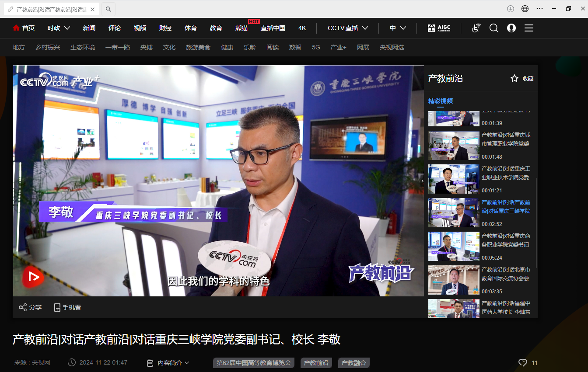
Task: Click the browser downloads icon
Action: pos(511,9)
